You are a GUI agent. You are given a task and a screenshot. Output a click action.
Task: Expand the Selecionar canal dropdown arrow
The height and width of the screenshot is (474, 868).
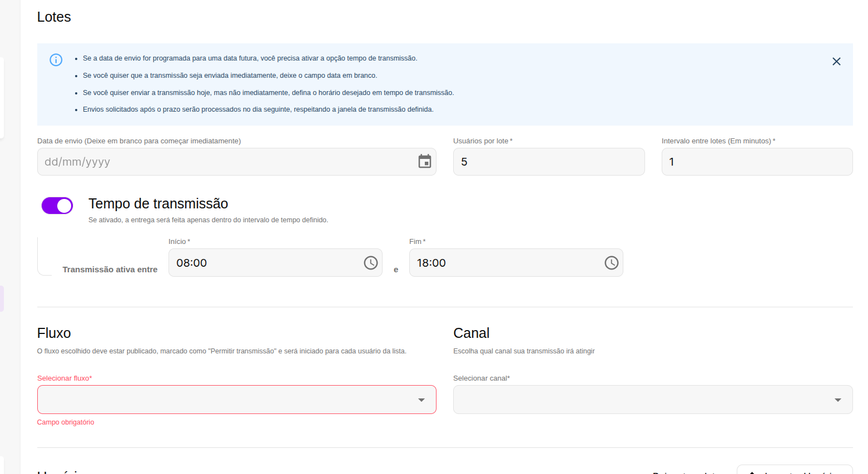click(x=837, y=400)
